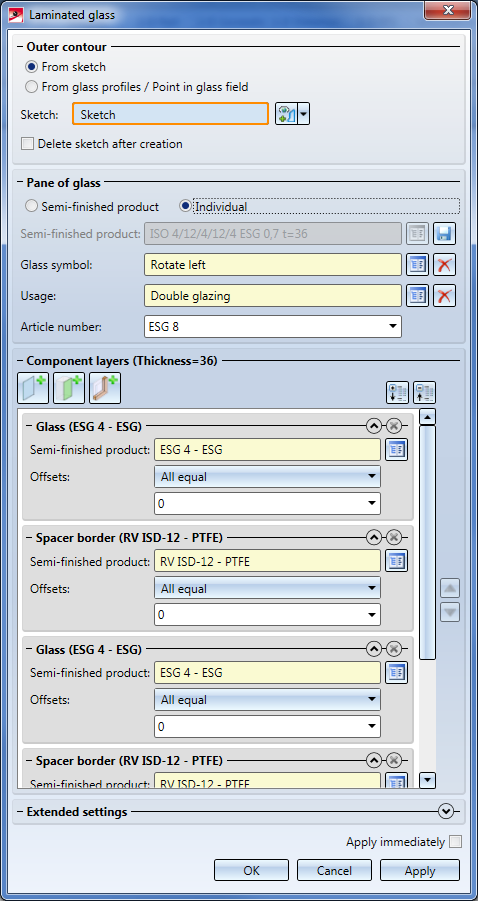Delete the second Spacer border layer at the bottom

pos(393,760)
